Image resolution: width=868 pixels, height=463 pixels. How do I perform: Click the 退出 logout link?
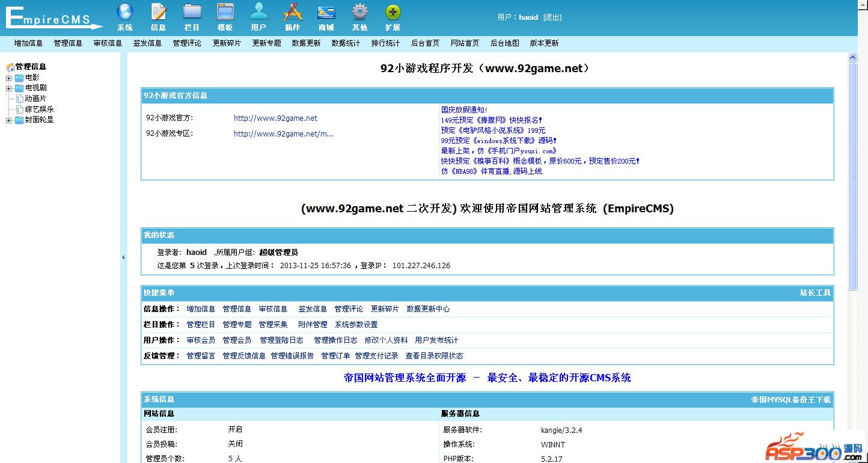coord(552,17)
